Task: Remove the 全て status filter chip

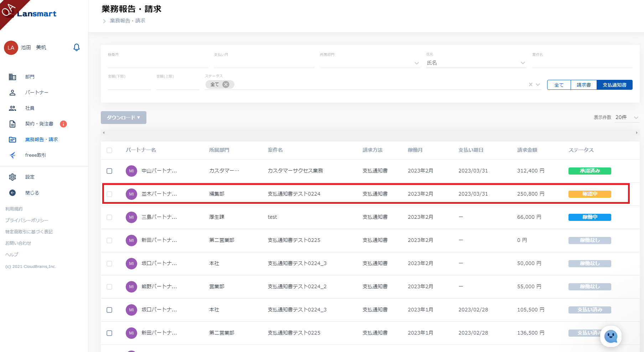Action: (x=226, y=84)
